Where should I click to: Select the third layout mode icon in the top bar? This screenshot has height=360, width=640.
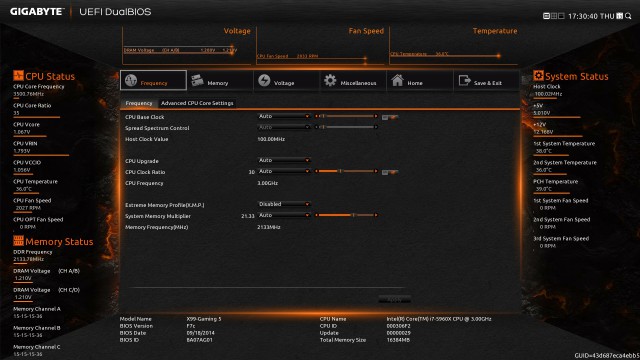561,16
